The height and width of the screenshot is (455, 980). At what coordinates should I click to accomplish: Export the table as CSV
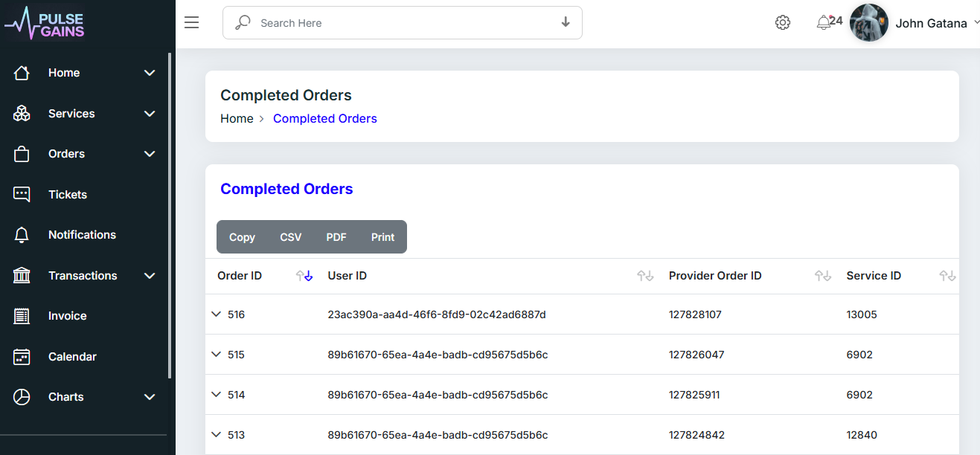coord(290,236)
